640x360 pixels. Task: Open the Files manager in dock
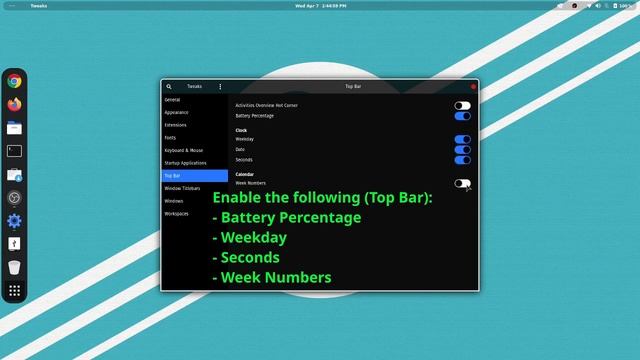[x=14, y=128]
